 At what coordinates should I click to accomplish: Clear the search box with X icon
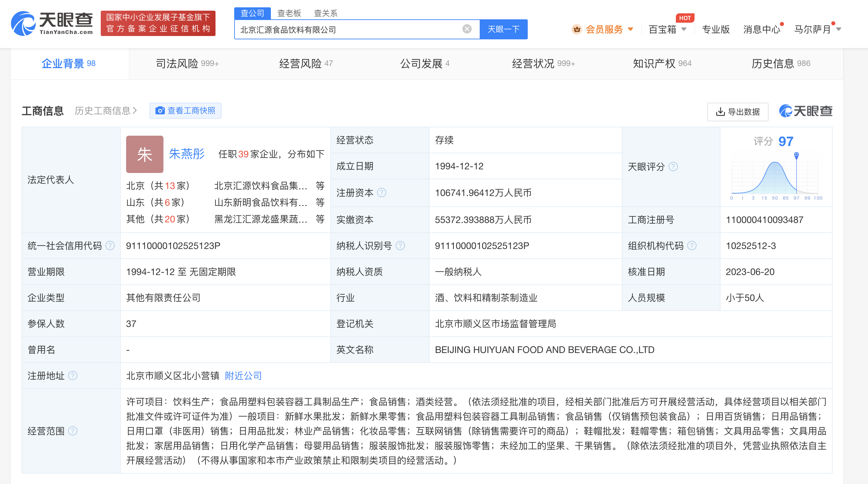pyautogui.click(x=467, y=29)
